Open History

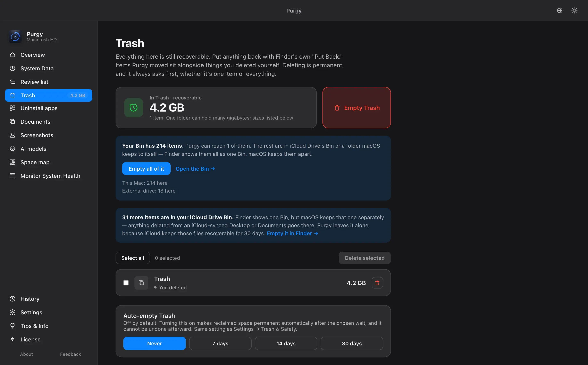click(x=49, y=299)
